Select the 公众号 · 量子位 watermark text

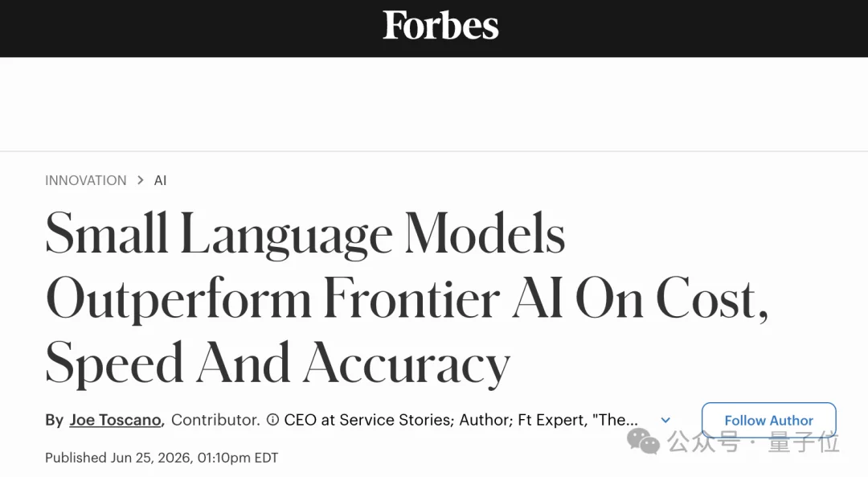click(753, 442)
